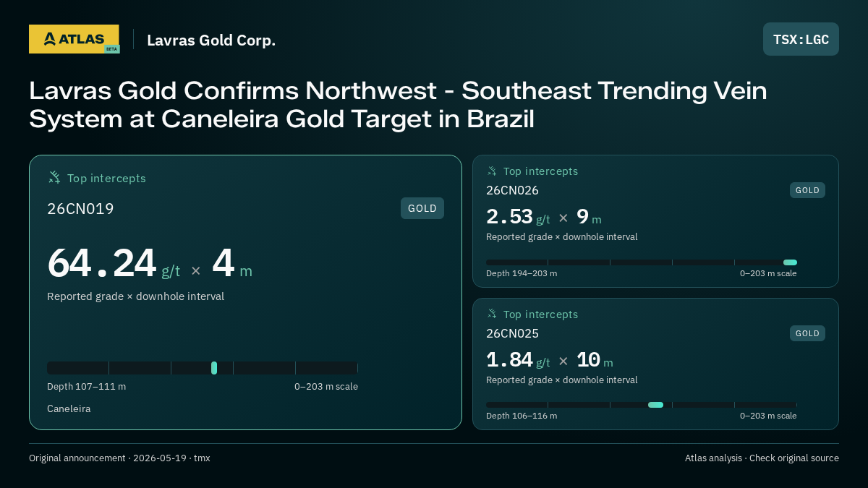Click Original announcement 2026-05-19 tmx footer
This screenshot has width=868, height=488.
119,458
